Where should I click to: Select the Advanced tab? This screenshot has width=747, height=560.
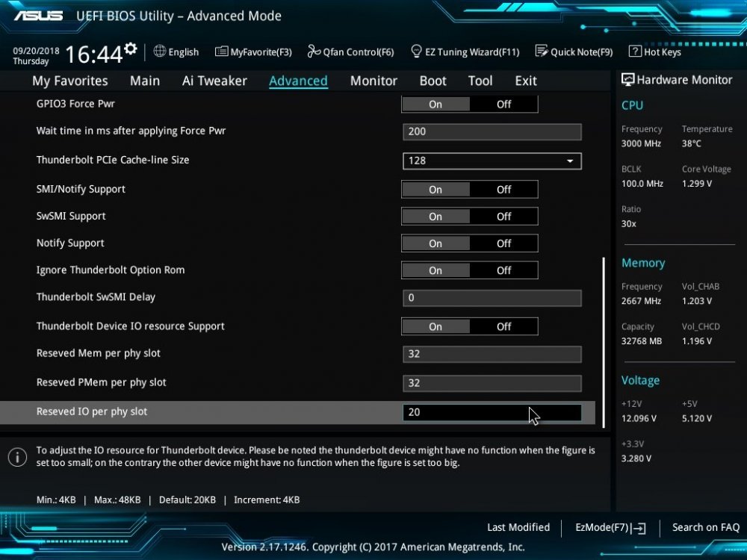(x=298, y=81)
